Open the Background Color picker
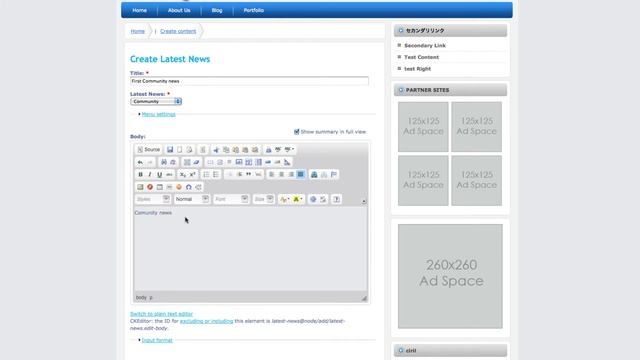This screenshot has width=640, height=360. click(x=298, y=199)
